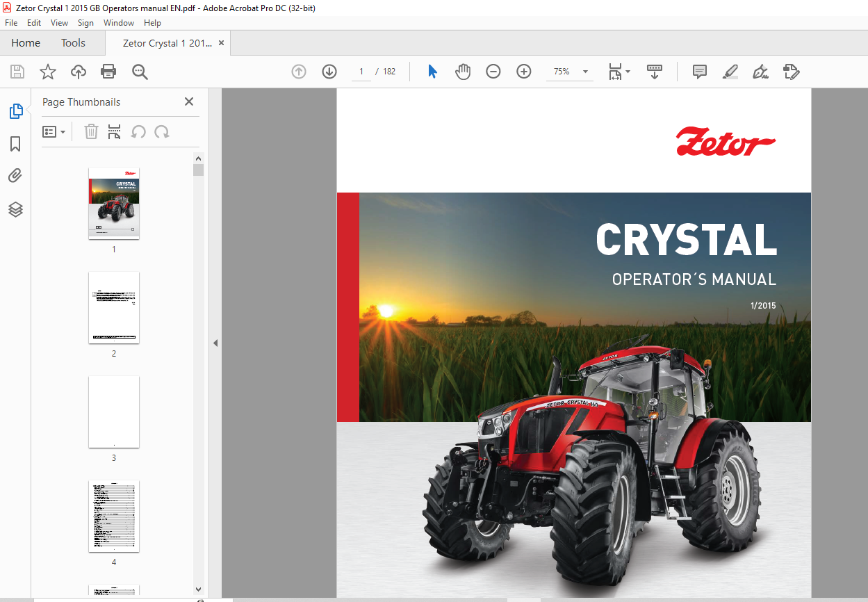This screenshot has width=868, height=602.
Task: Click the Save file icon
Action: tap(17, 72)
